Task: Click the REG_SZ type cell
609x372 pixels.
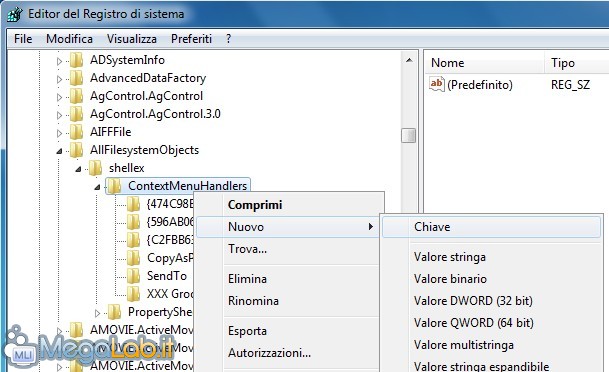Action: point(570,85)
